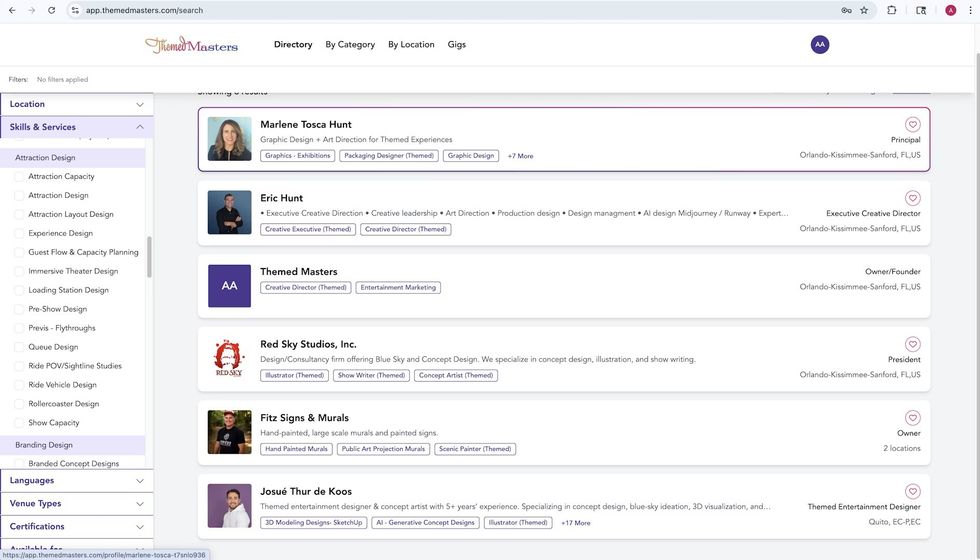Check the Pre-Show Design checkbox
This screenshot has height=560, width=980.
pos(19,309)
